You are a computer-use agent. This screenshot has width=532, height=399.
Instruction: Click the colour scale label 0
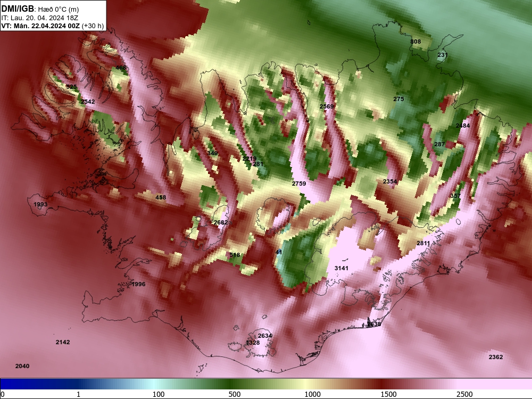coord(3,394)
